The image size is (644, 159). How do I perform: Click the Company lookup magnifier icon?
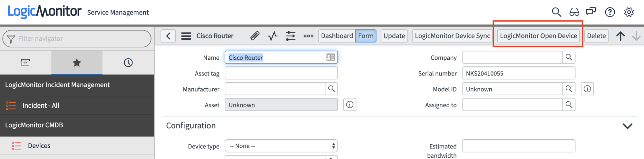(x=569, y=57)
